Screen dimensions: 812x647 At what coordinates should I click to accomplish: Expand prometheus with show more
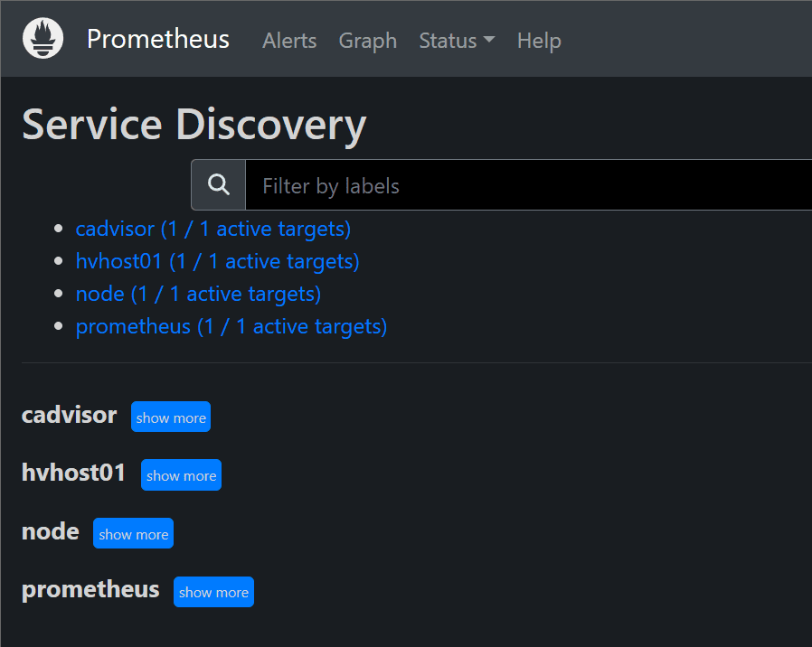[213, 592]
